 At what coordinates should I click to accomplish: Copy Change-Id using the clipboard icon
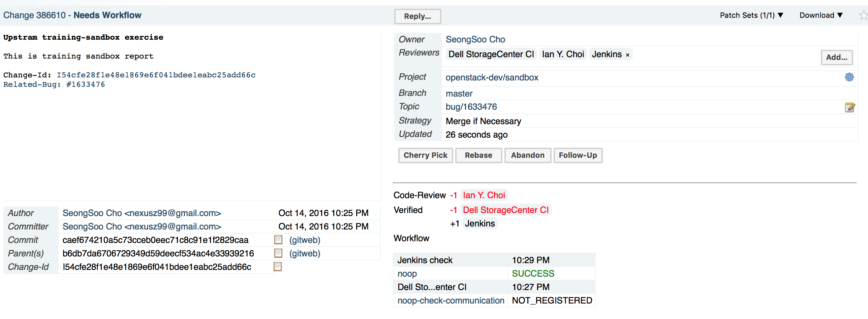[x=278, y=267]
